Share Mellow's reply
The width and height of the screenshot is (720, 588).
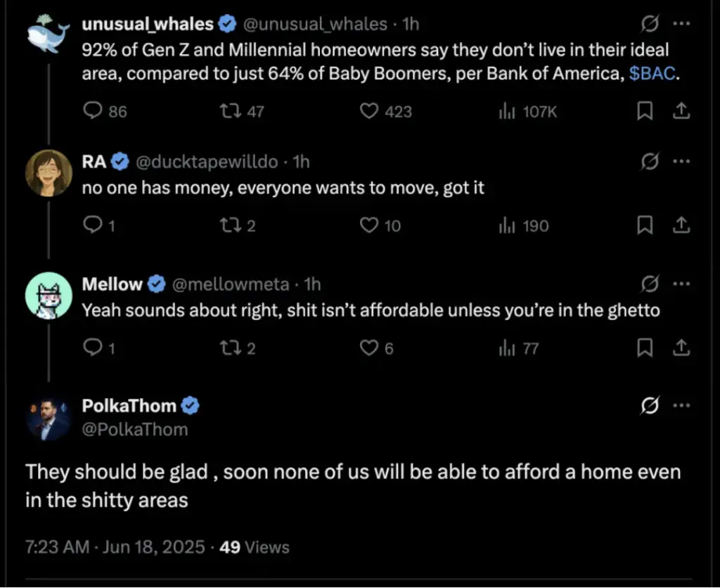pos(681,347)
